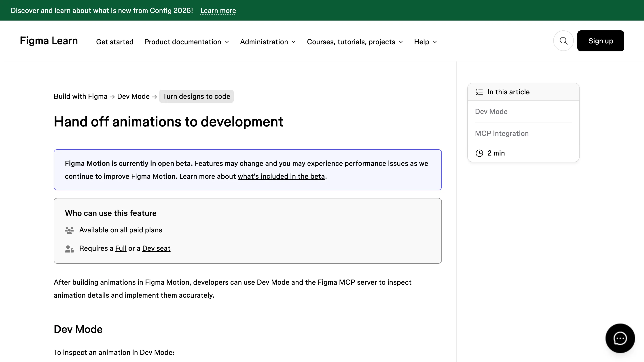The image size is (644, 362).
Task: Click the page title Hand off animations
Action: 168,122
